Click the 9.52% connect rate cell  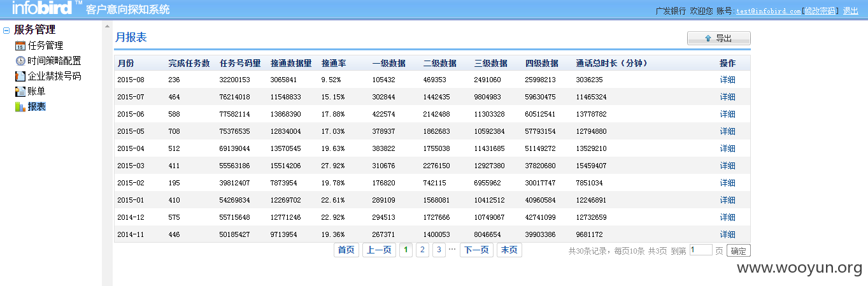point(331,80)
